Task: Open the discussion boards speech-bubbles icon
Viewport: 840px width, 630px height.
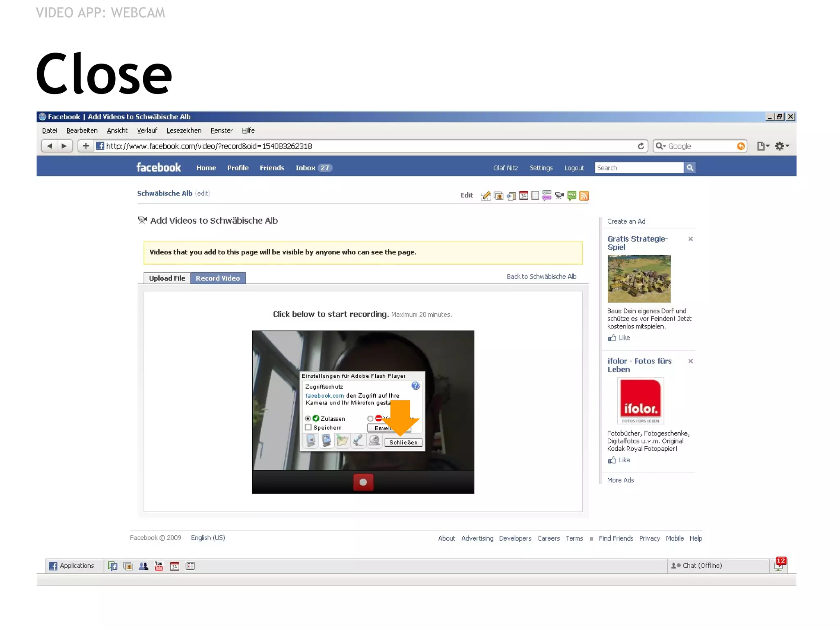Action: [x=547, y=196]
